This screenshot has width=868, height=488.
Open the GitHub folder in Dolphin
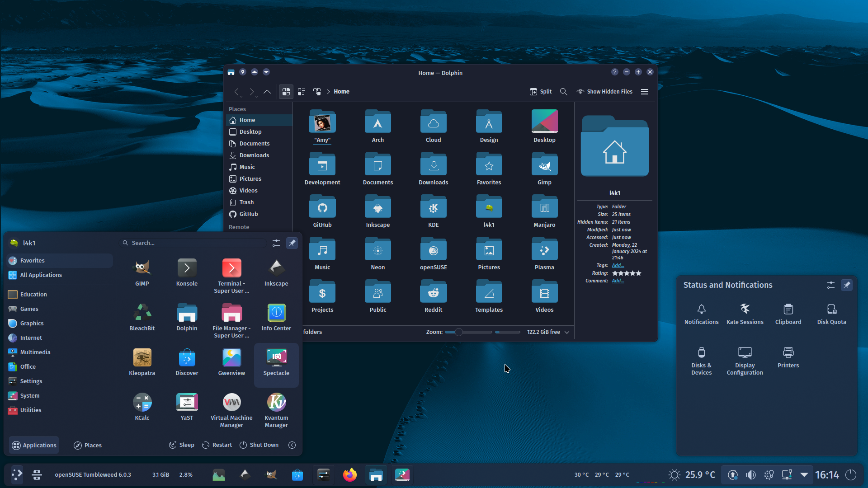pos(322,211)
